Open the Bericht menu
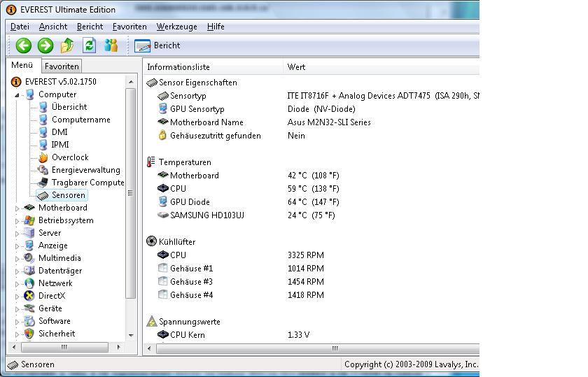Viewport: 588px width, 377px height. click(90, 27)
